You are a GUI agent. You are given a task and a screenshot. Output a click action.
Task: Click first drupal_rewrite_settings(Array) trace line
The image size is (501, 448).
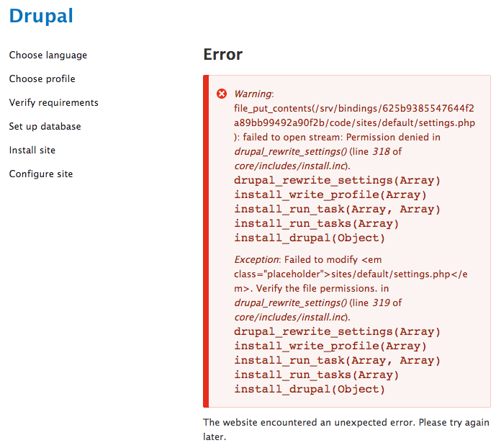point(337,181)
